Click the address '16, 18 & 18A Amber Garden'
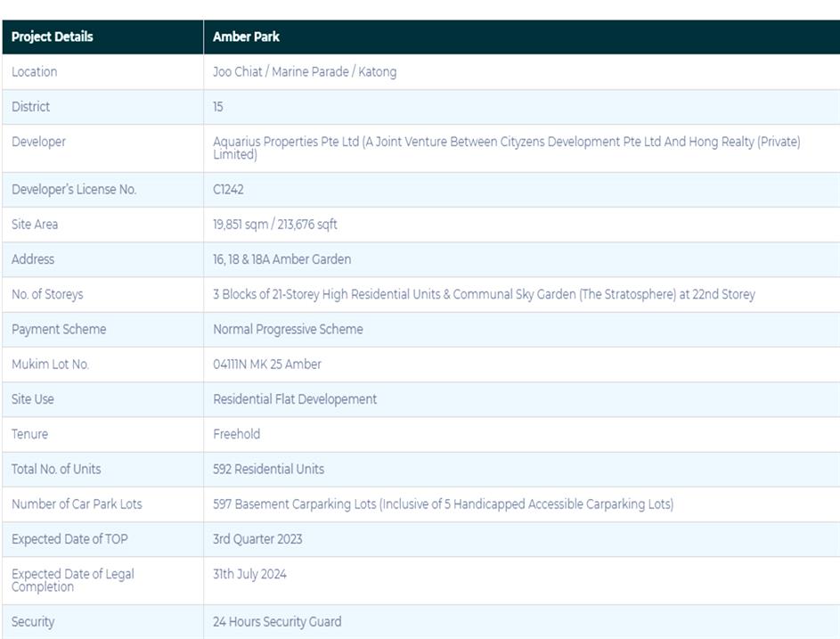This screenshot has width=840, height=639. coord(281,259)
